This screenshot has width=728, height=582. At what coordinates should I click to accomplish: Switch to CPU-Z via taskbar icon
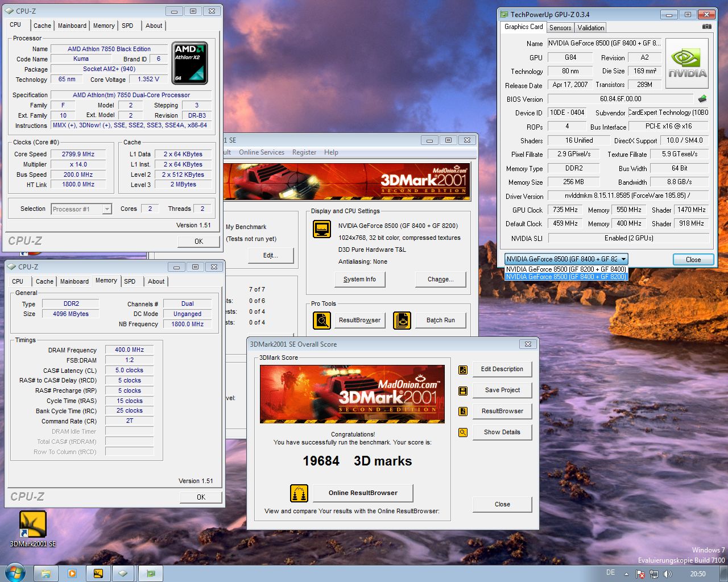click(x=123, y=573)
